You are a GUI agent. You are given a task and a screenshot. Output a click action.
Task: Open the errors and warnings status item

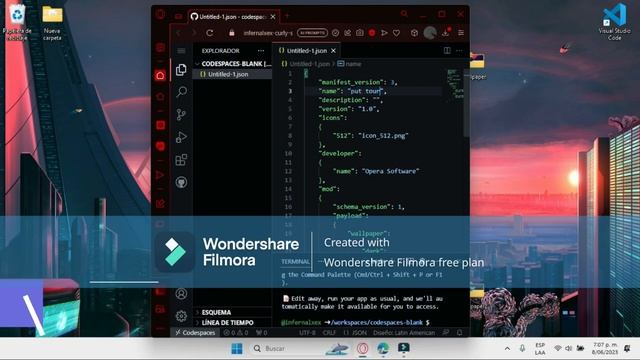(236, 333)
